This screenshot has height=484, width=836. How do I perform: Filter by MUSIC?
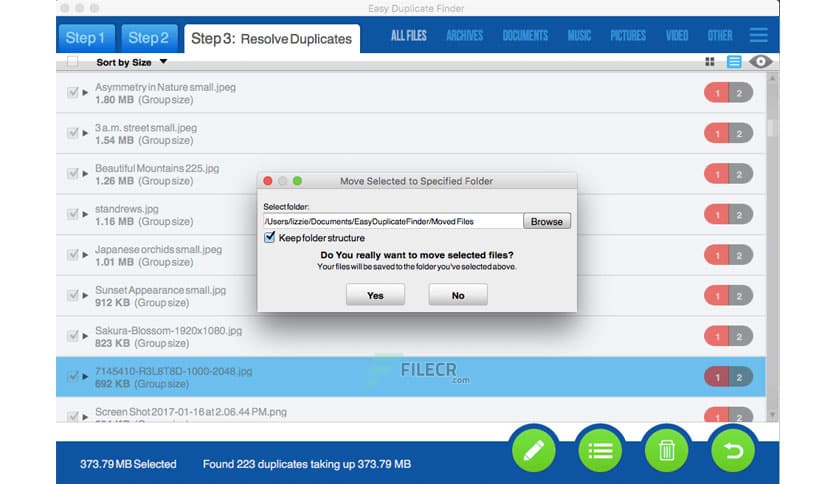pyautogui.click(x=579, y=36)
